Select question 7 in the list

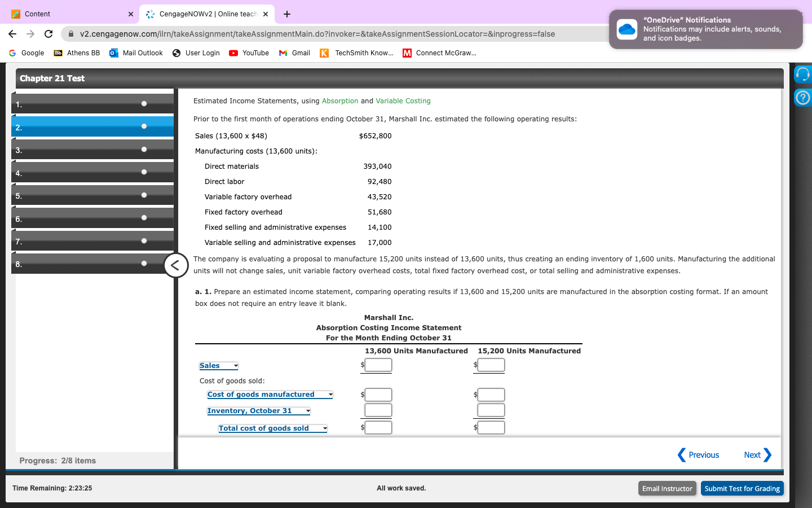(x=92, y=241)
